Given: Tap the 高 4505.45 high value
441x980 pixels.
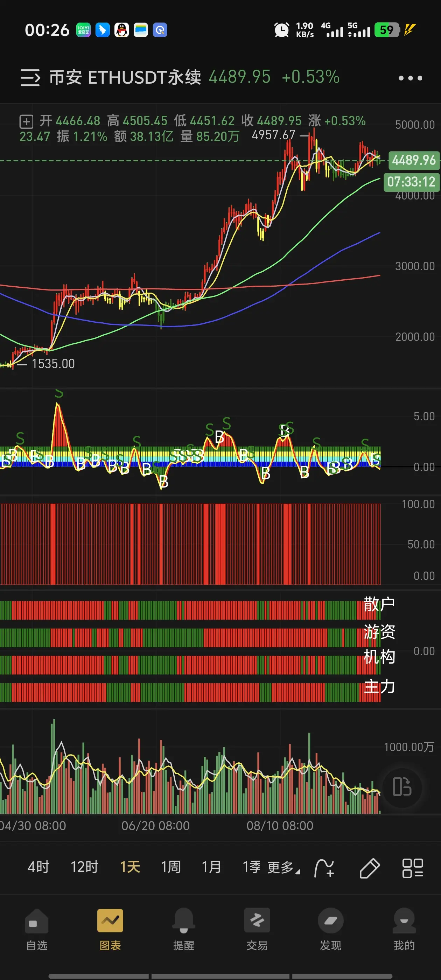Looking at the screenshot, I should [137, 121].
